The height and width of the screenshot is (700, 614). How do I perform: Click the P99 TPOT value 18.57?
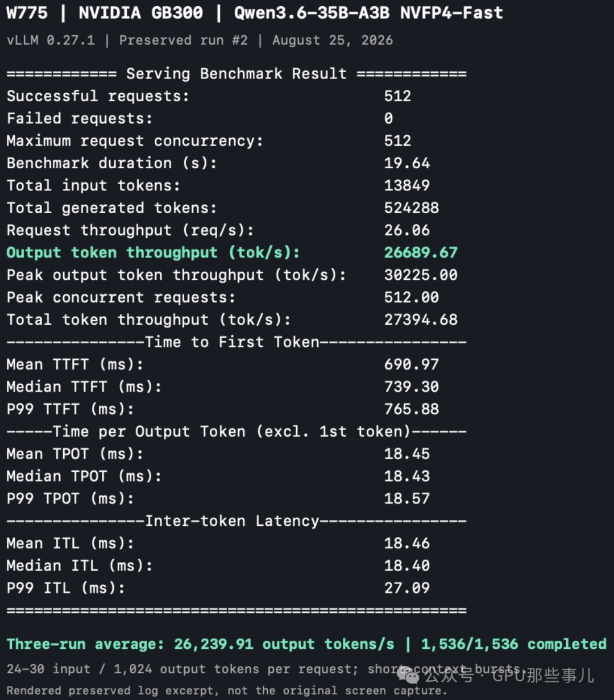point(407,499)
